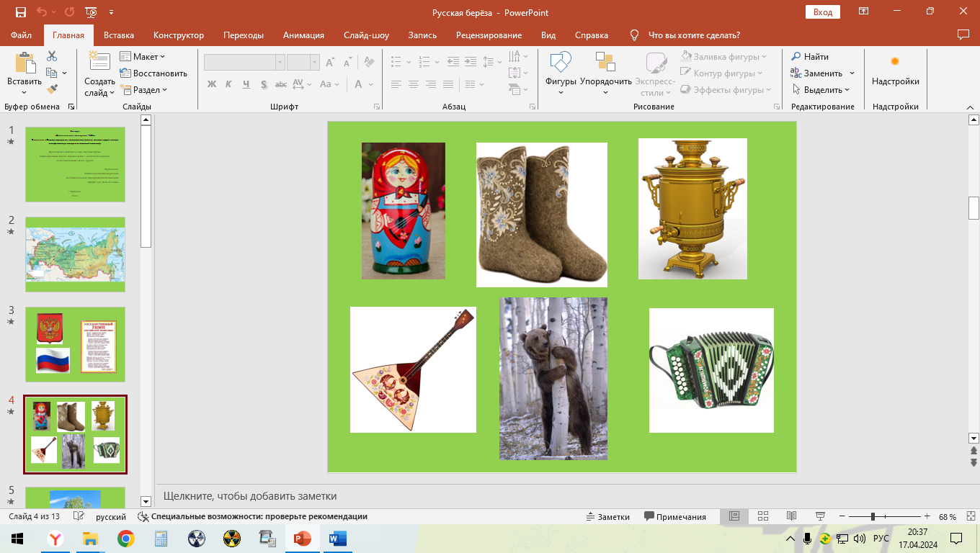Click the Вход sign-in button
The image size is (980, 553).
point(823,12)
